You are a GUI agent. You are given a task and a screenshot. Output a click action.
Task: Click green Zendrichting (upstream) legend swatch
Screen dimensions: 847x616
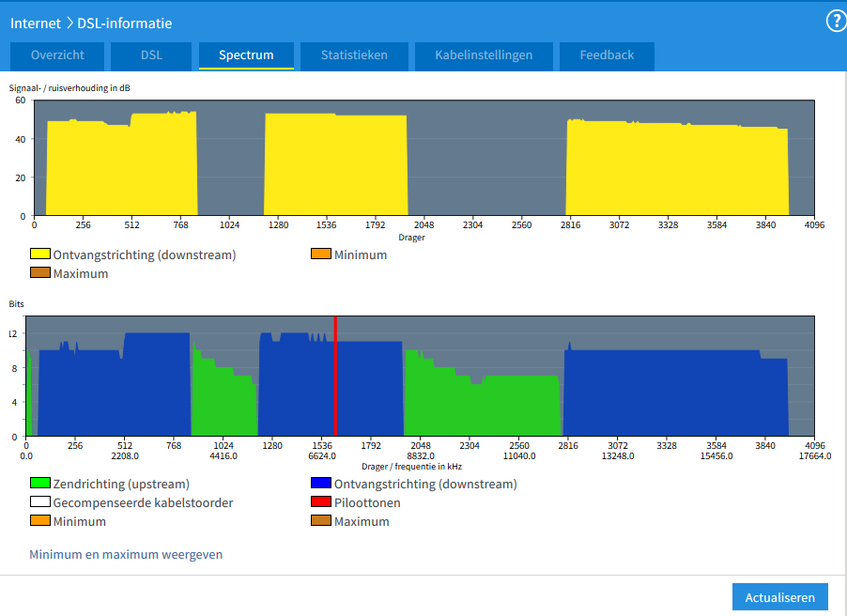[x=40, y=485]
